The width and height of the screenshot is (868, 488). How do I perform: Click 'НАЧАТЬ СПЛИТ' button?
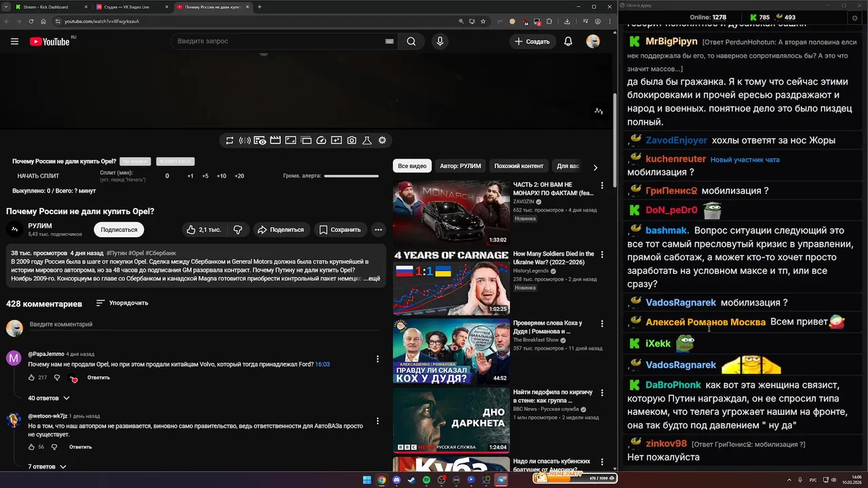click(38, 176)
